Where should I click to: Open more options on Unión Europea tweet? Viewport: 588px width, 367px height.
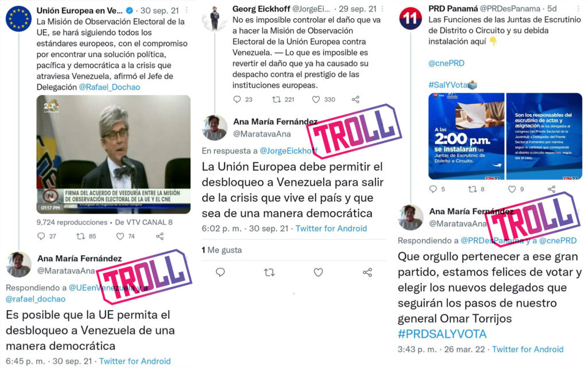click(x=187, y=10)
